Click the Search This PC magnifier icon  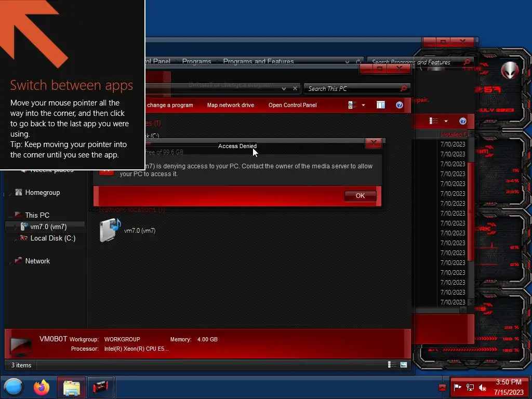click(x=404, y=88)
